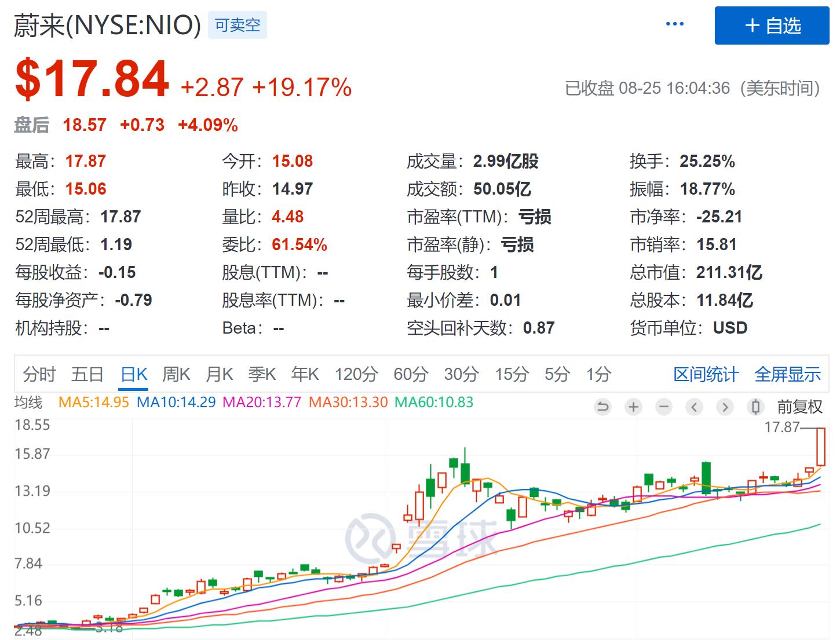This screenshot has height=640, width=840.
Task: Click the 成交额 value 50.05亿
Action: 502,189
